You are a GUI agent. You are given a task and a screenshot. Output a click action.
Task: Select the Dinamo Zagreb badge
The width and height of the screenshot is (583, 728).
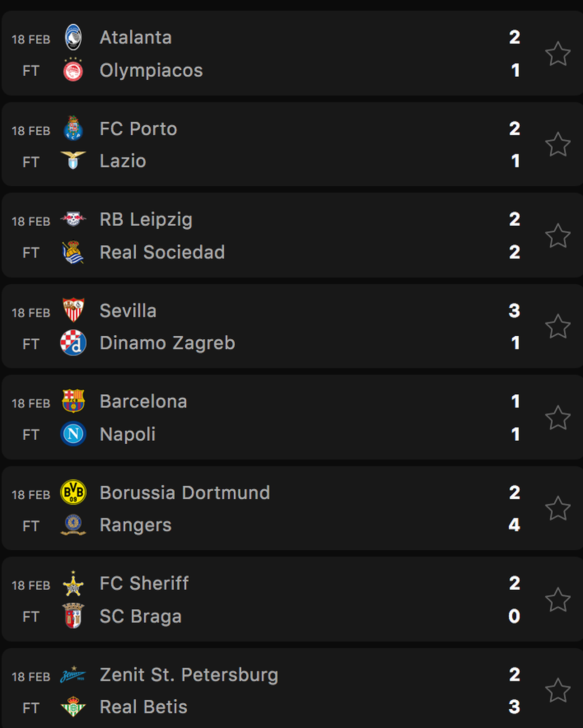[73, 343]
